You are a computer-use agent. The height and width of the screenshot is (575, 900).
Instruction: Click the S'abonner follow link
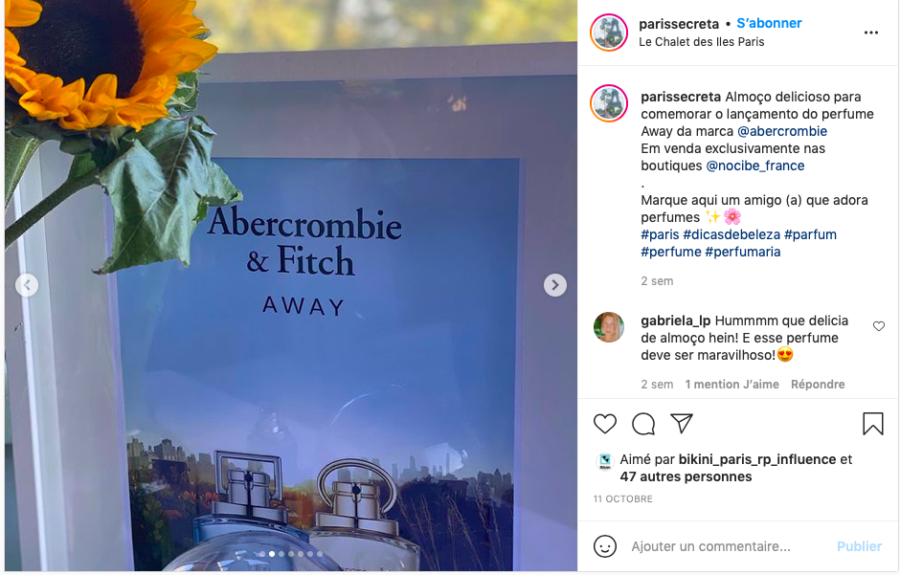tap(769, 24)
